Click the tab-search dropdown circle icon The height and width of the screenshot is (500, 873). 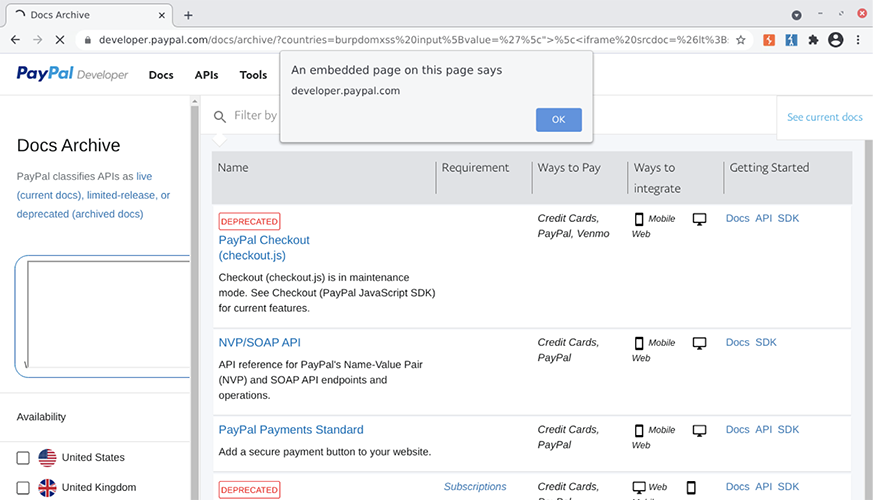797,15
